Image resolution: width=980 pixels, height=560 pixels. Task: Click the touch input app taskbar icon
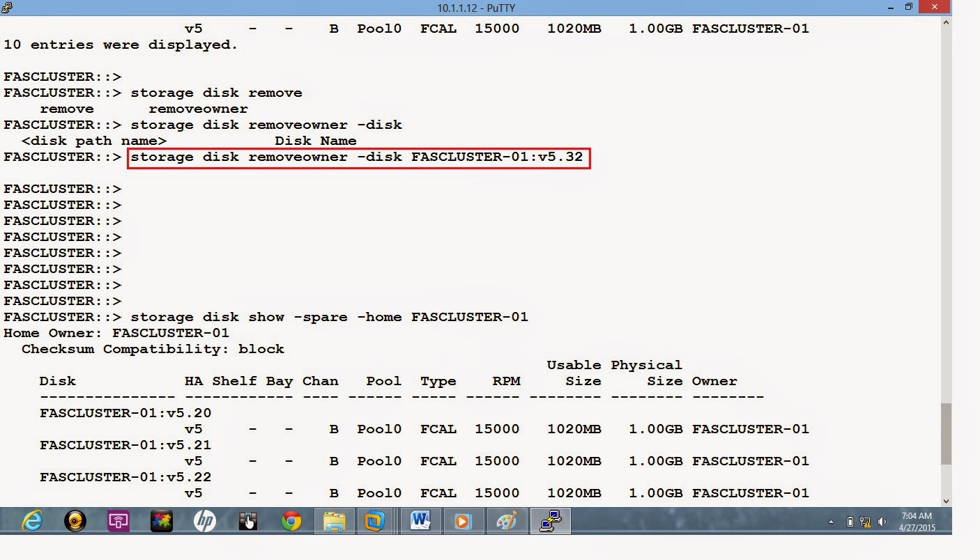tap(249, 521)
